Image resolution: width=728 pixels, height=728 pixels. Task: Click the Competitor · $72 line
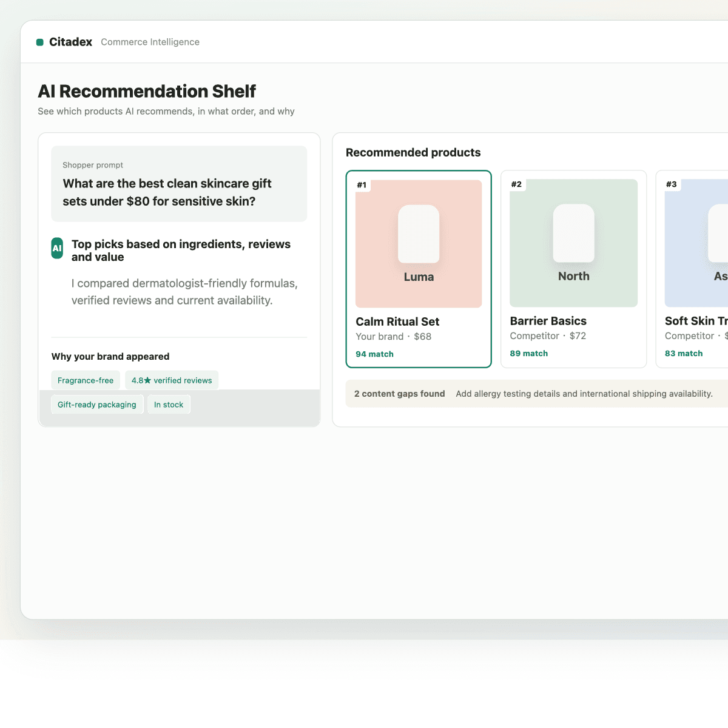[x=548, y=336]
